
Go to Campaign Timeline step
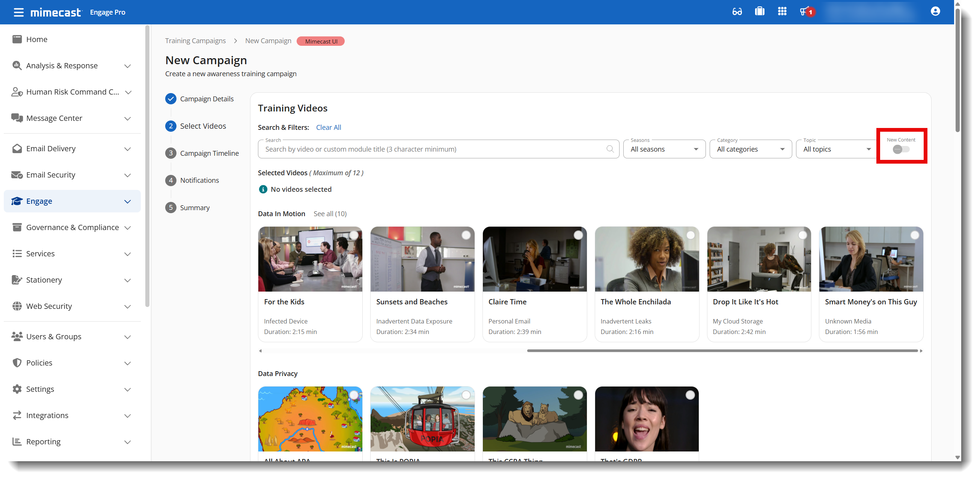pyautogui.click(x=202, y=153)
